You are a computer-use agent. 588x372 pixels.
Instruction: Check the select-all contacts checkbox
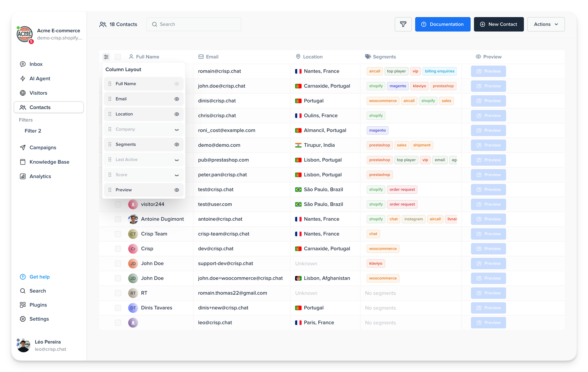tap(118, 57)
